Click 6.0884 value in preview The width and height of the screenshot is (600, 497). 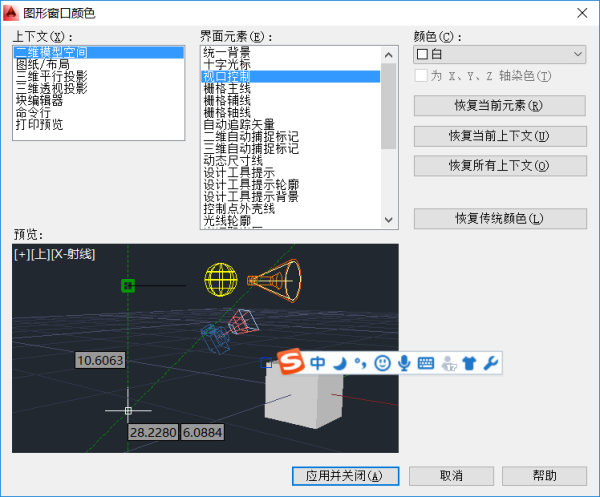click(x=202, y=432)
